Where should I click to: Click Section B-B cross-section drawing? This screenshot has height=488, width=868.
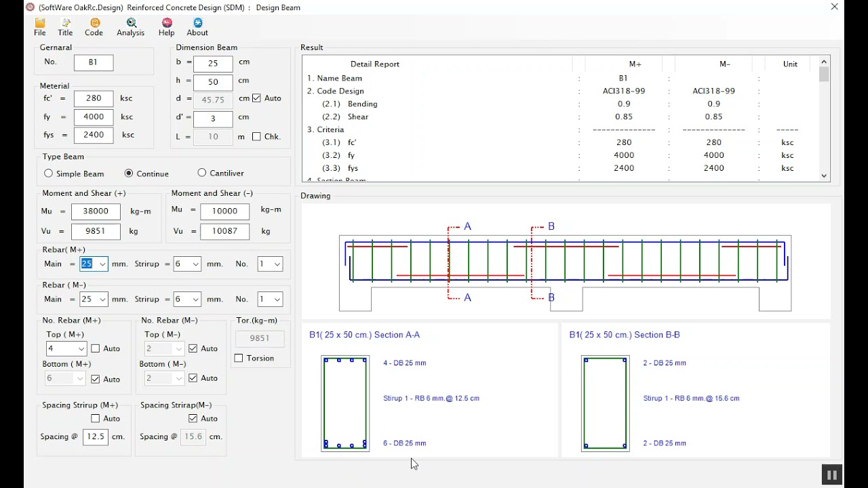606,403
